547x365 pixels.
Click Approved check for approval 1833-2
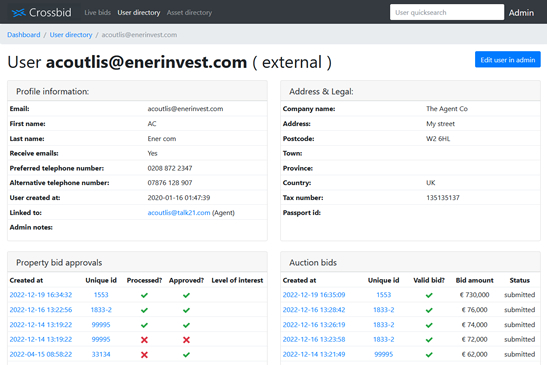[x=186, y=310]
